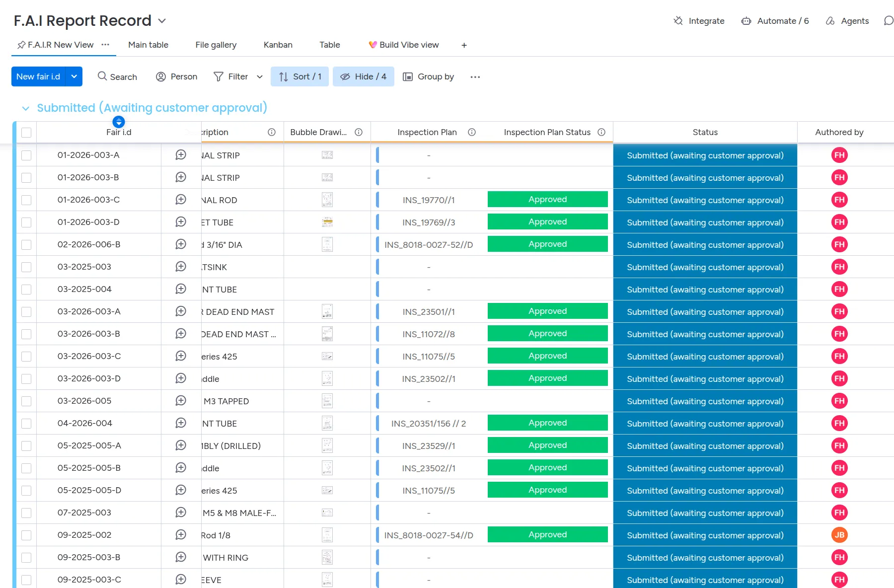
Task: Click the New fair i.d button
Action: point(38,76)
